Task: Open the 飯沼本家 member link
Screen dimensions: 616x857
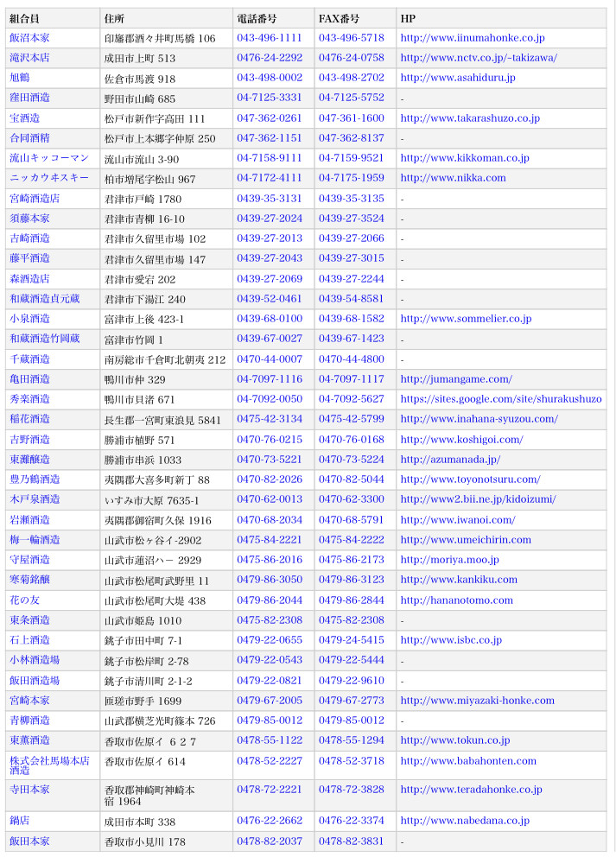Action: 29,38
